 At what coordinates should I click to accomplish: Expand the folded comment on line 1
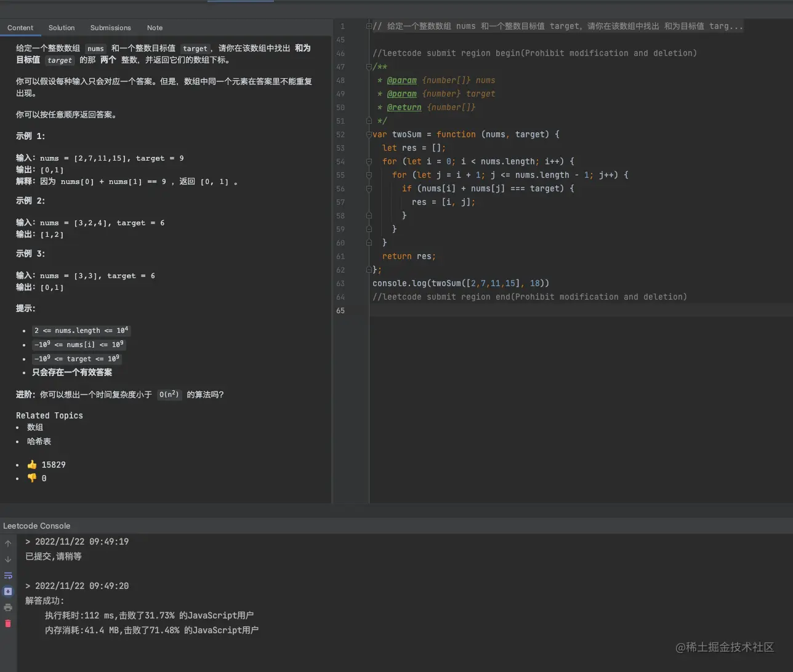pyautogui.click(x=369, y=26)
